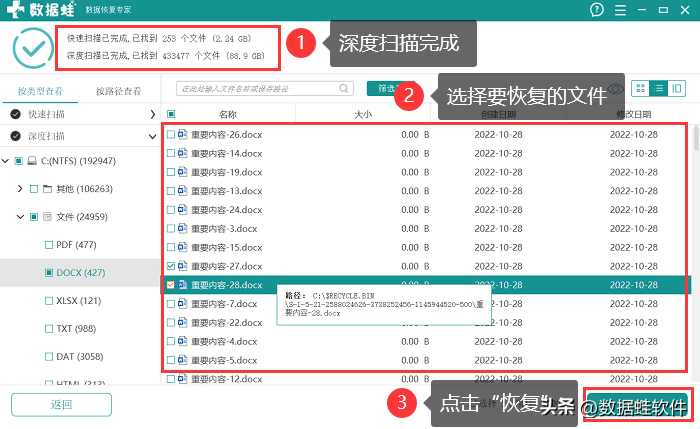700x429 pixels.
Task: Check the box for 重要内容-26.docx
Action: coord(171,134)
